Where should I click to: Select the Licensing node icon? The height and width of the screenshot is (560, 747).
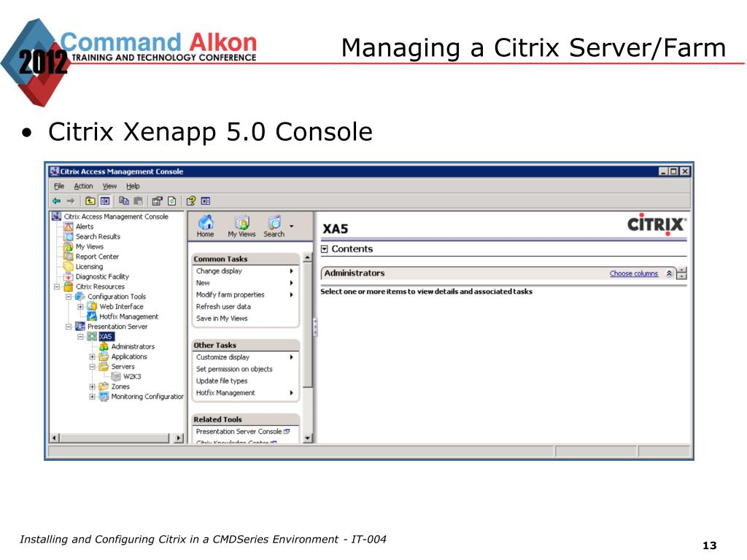tap(69, 266)
